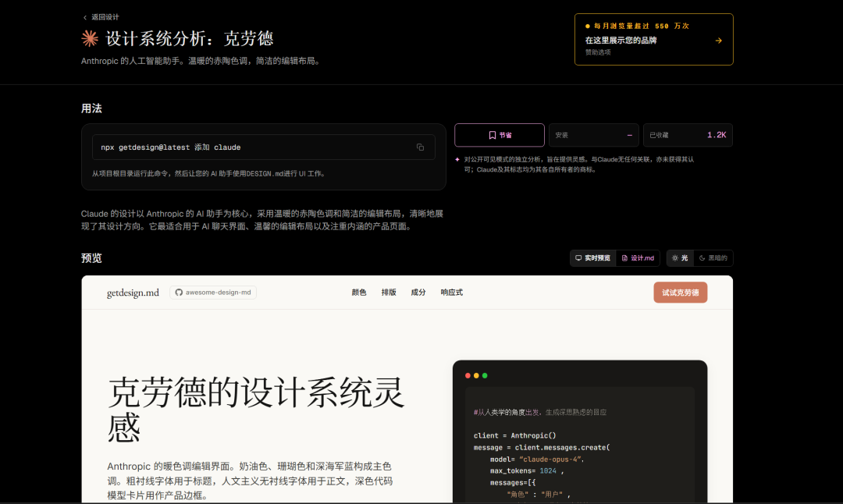
Task: Click the model= claude-opus-4 code line
Action: point(536,460)
